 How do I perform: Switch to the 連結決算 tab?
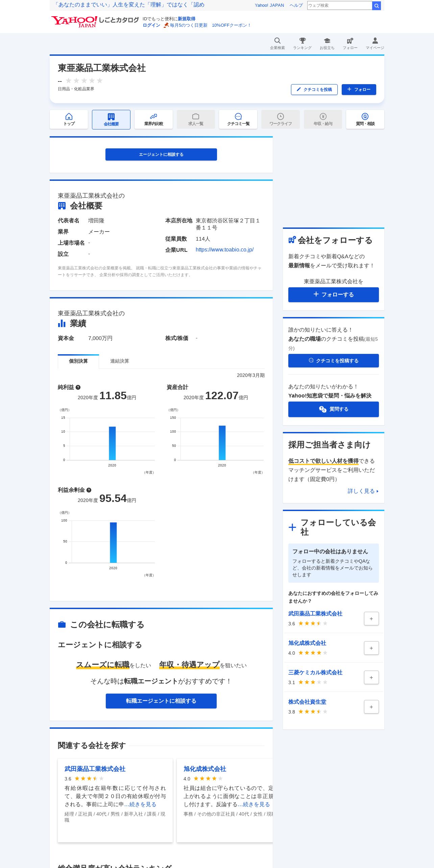coord(120,361)
